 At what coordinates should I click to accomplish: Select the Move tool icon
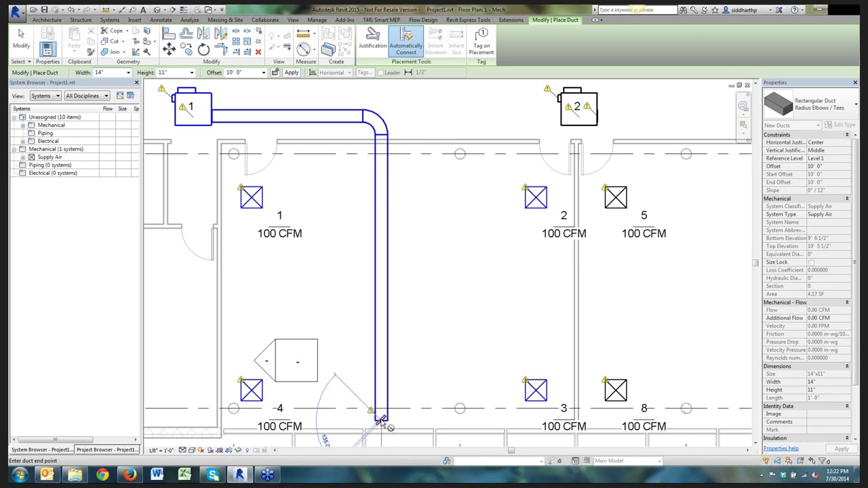169,48
